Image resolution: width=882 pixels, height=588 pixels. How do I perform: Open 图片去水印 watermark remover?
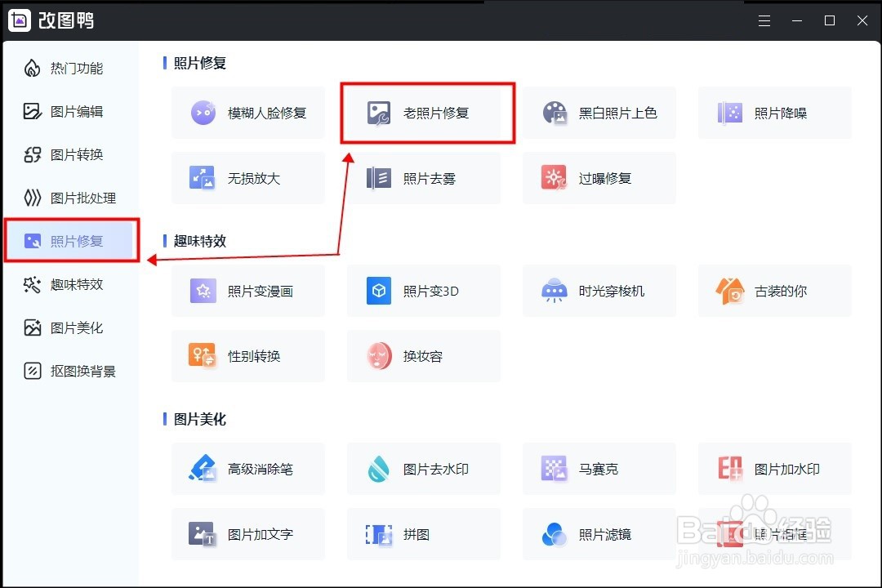point(423,469)
